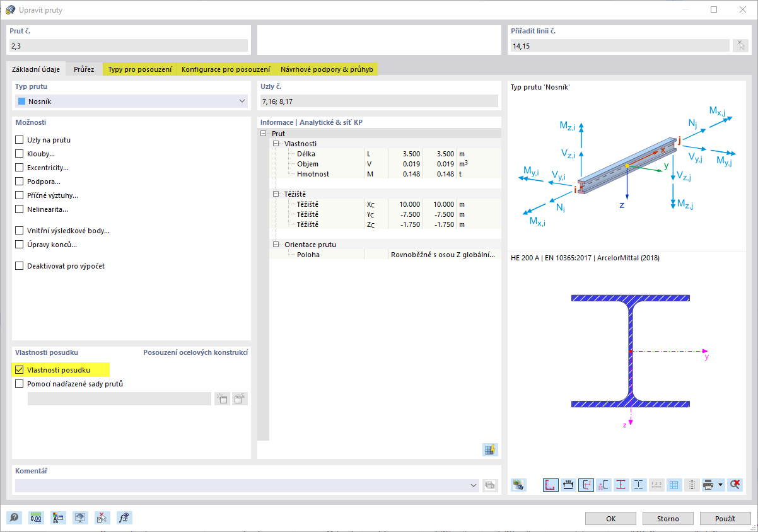Apply changes with Použít button
The width and height of the screenshot is (758, 532).
point(725,518)
